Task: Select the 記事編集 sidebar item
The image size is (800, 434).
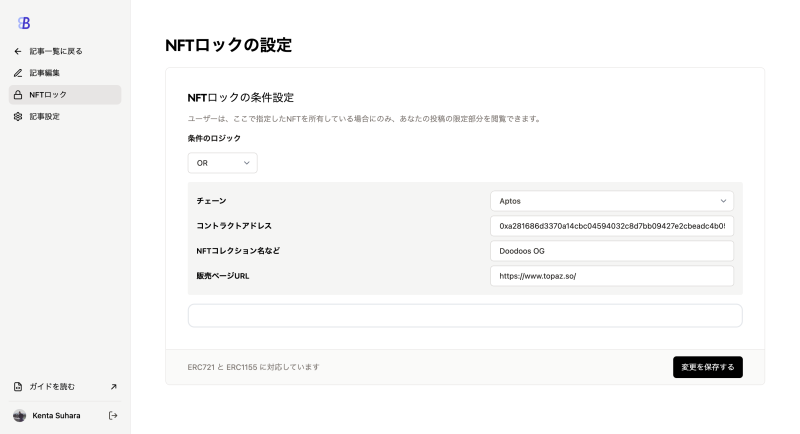Action: tap(45, 73)
